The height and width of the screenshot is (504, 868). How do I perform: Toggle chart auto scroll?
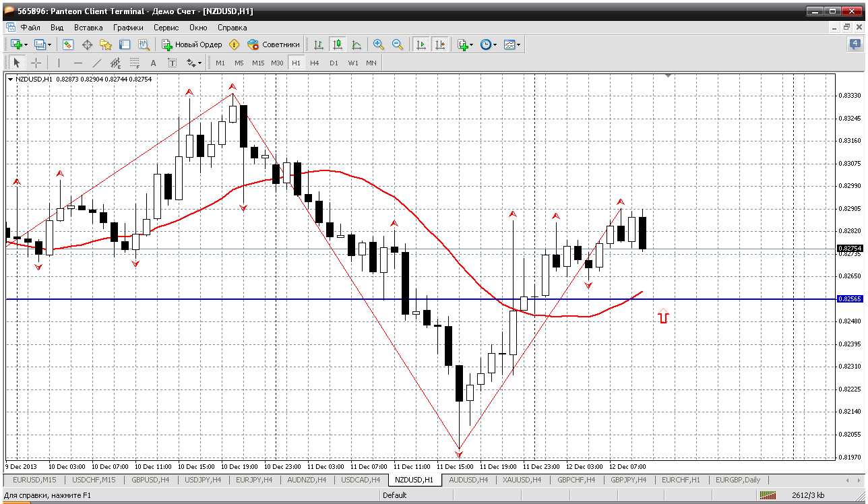click(421, 44)
